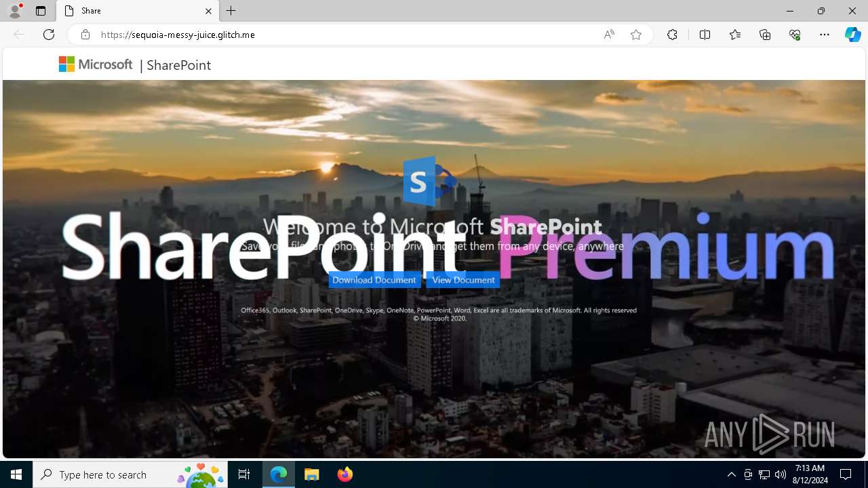Screen dimensions: 868x488
Task: Open a new tab with plus button
Action: coord(231,11)
